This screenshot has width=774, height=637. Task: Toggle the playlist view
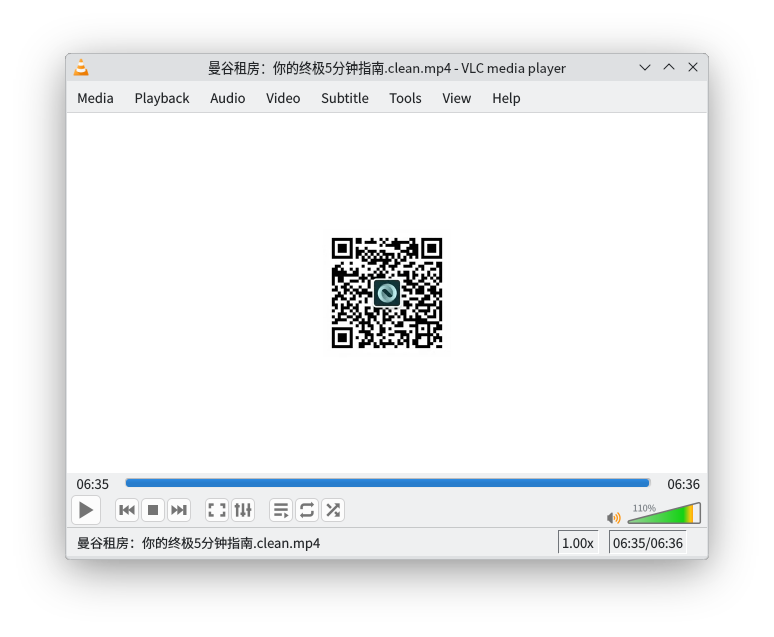coord(281,510)
